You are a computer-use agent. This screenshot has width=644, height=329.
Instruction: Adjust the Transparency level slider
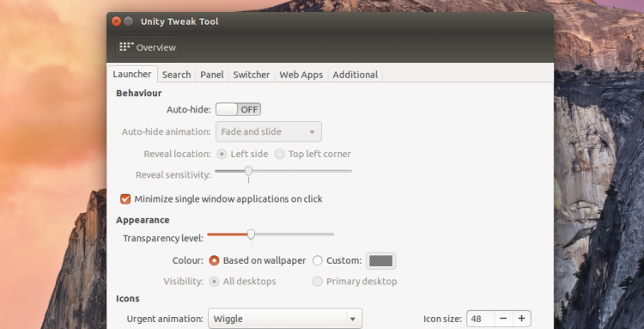(270, 235)
